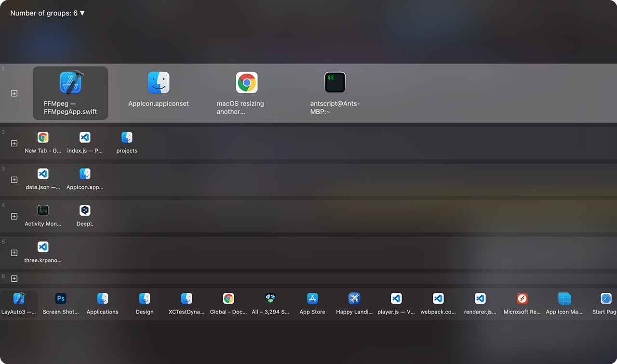The height and width of the screenshot is (364, 617).
Task: Click the Xcode LayAuto3 window
Action: (19, 304)
